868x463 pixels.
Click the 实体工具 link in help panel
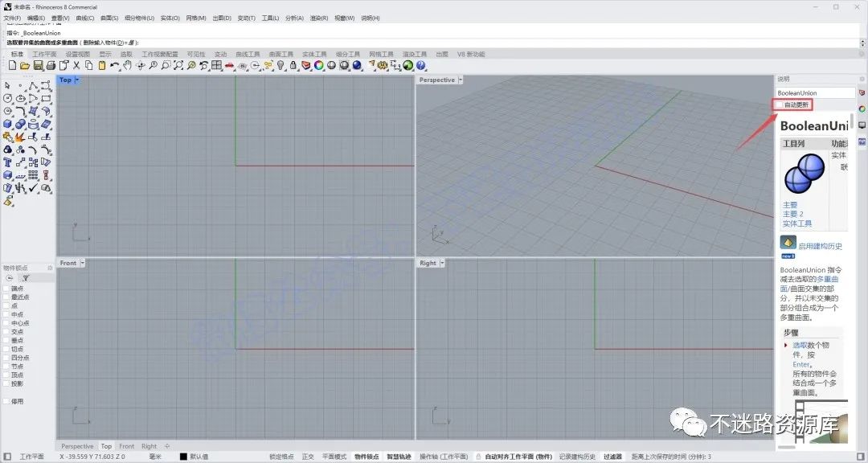797,223
